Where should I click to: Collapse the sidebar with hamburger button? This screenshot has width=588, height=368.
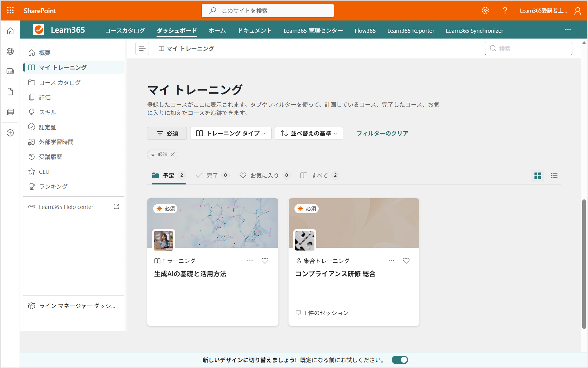pos(142,48)
